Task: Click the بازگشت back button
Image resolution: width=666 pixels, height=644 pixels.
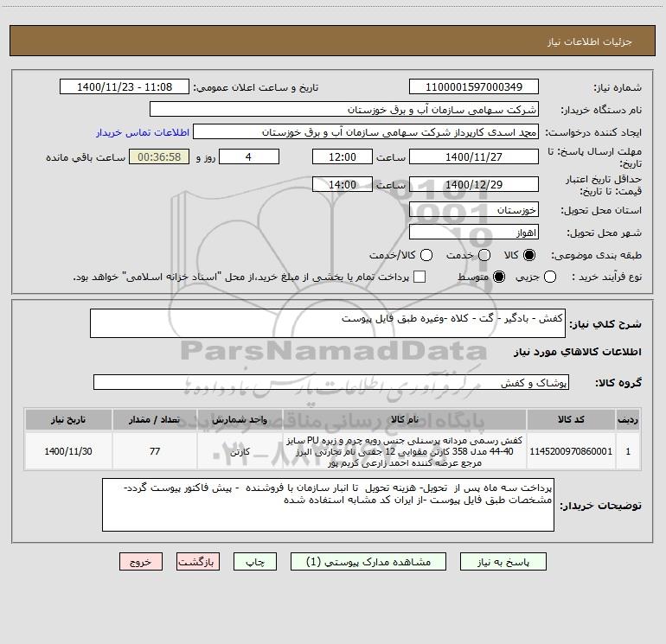Action: coord(198,562)
